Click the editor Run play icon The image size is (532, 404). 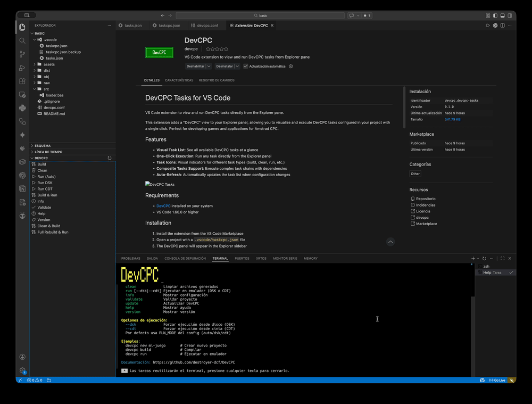coord(488,26)
